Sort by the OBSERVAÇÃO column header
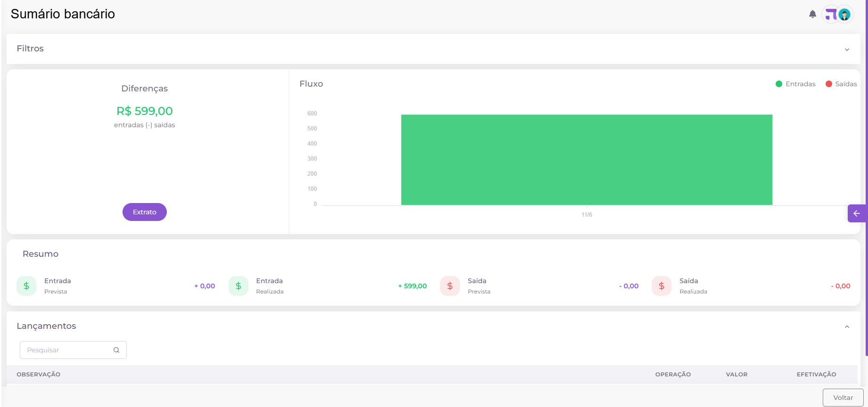Viewport: 868px width, 407px height. [39, 374]
